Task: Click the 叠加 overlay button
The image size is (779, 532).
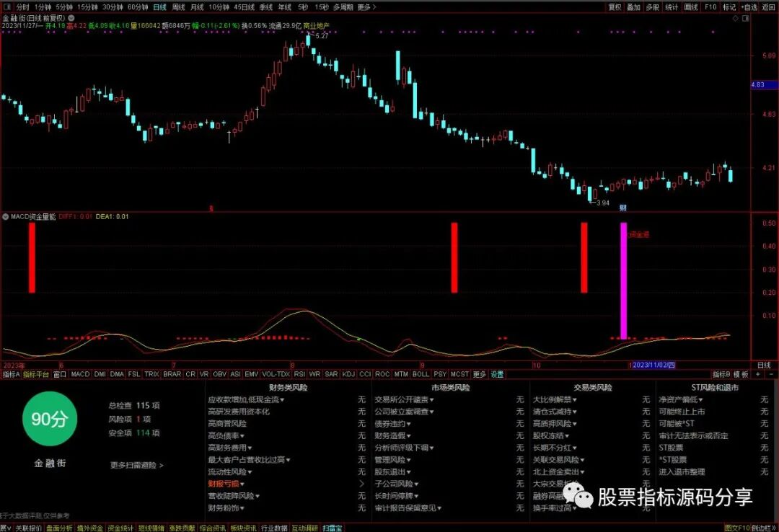Action: click(x=633, y=7)
